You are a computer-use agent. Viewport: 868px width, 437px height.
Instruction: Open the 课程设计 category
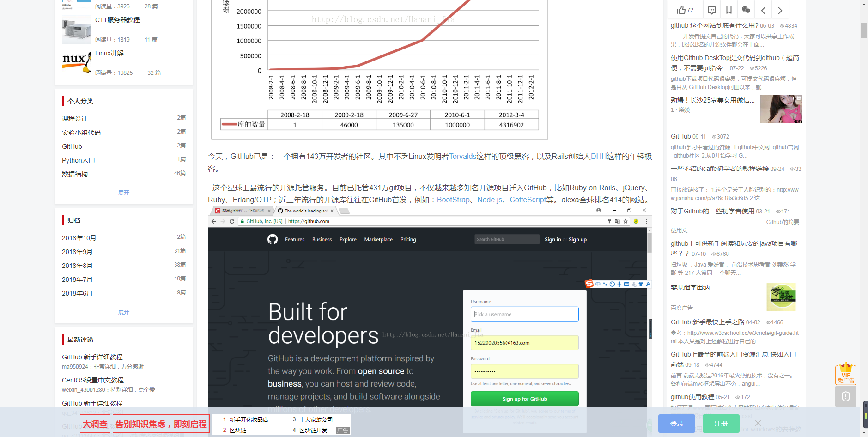click(x=75, y=119)
